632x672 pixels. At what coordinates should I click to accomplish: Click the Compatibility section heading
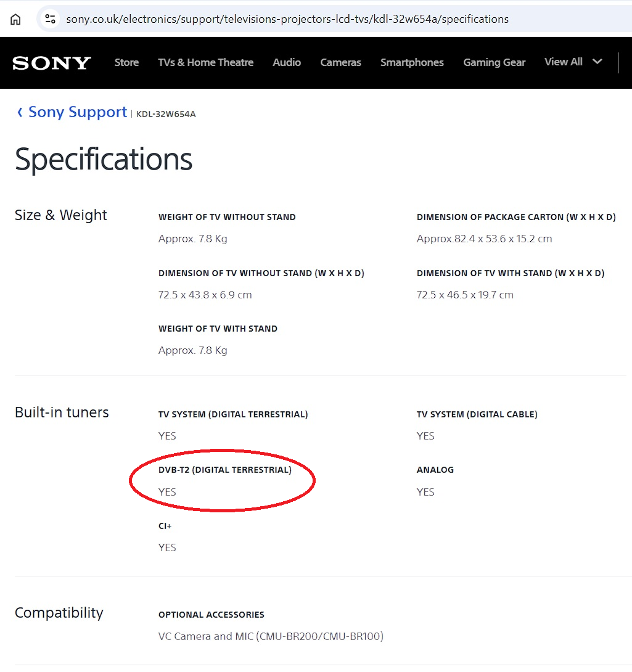coord(59,613)
